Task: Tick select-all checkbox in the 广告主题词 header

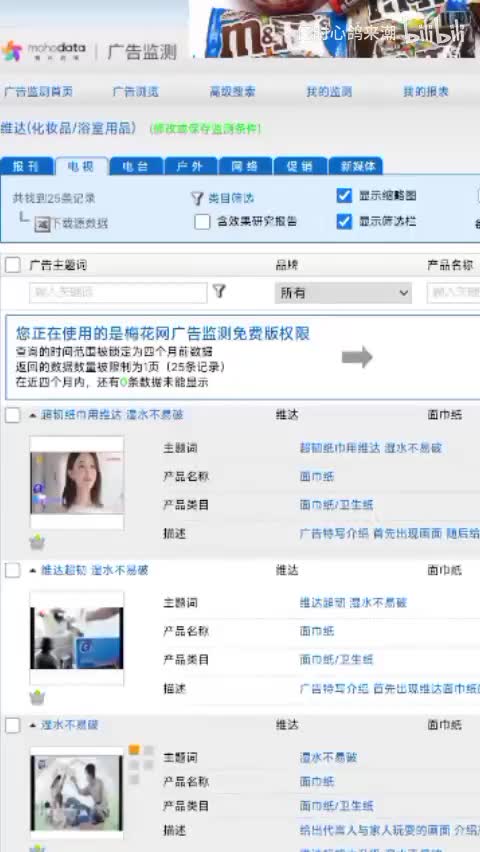Action: click(13, 265)
